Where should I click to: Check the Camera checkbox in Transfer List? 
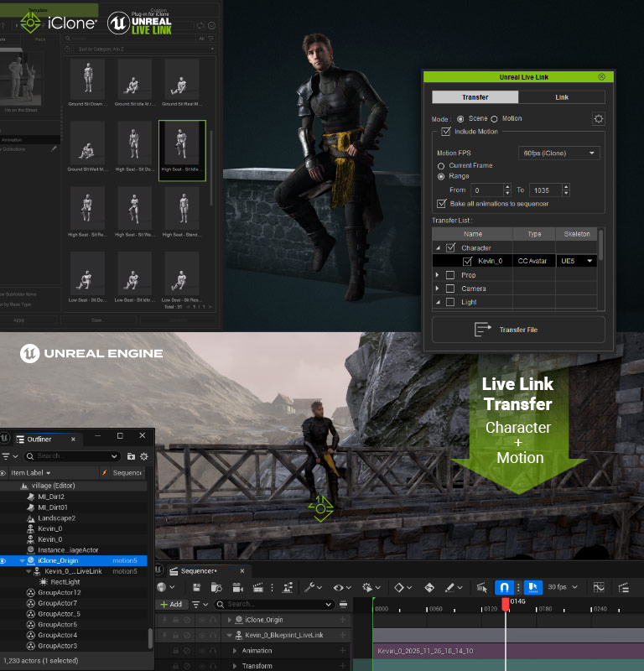[x=450, y=289]
